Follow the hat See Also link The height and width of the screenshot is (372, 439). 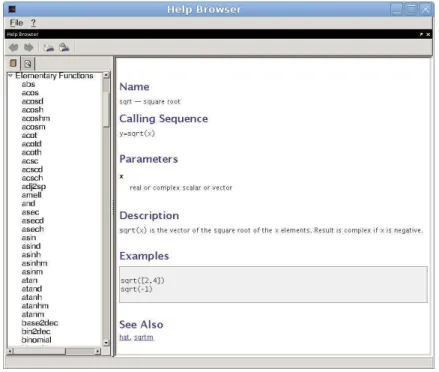[x=124, y=337]
